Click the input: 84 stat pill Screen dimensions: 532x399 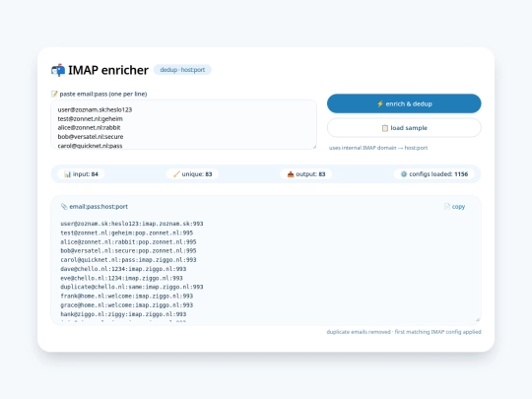[81, 174]
